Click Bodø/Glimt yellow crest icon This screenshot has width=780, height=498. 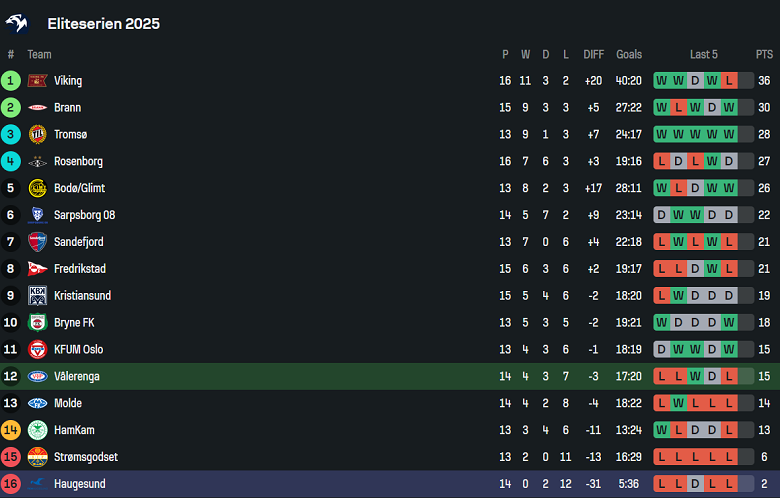[38, 188]
